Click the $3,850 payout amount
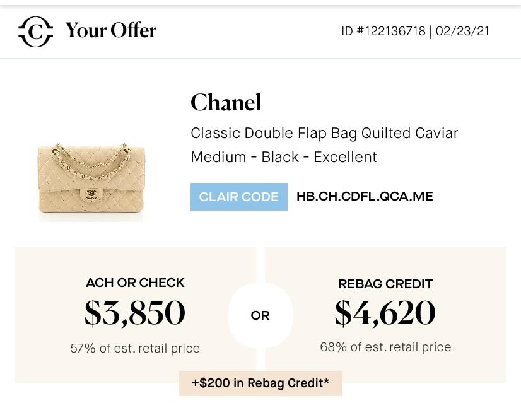The image size is (521, 420). point(135,312)
